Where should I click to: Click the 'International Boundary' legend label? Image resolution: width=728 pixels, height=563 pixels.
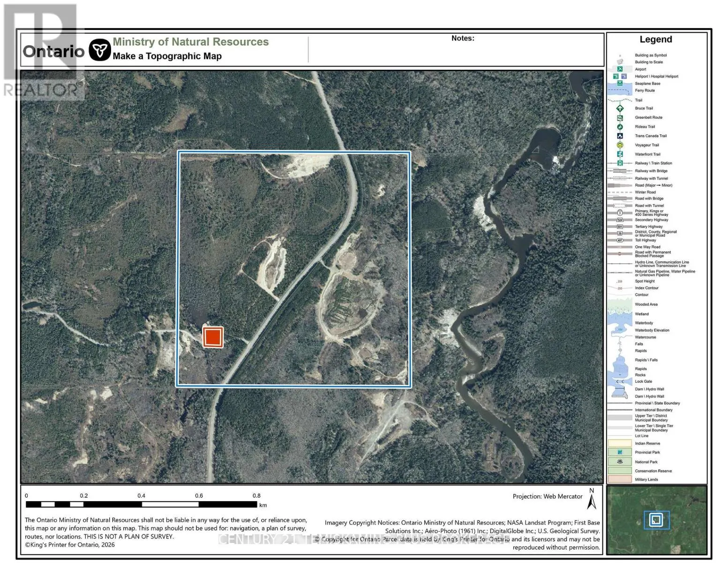653,410
